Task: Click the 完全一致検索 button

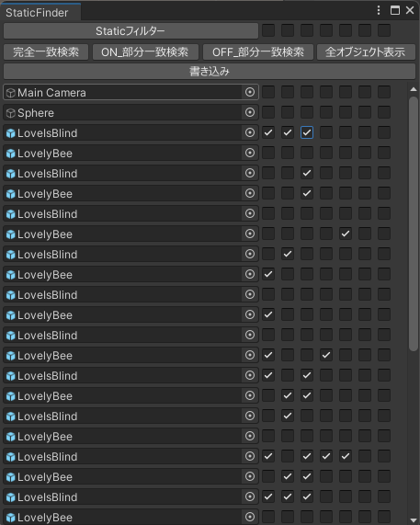Action: pyautogui.click(x=46, y=51)
